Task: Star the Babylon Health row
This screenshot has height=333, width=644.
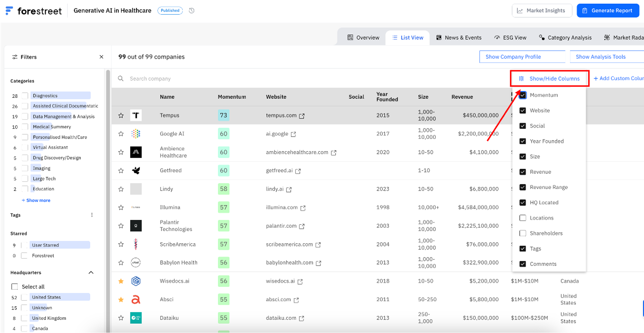Action: 121,263
